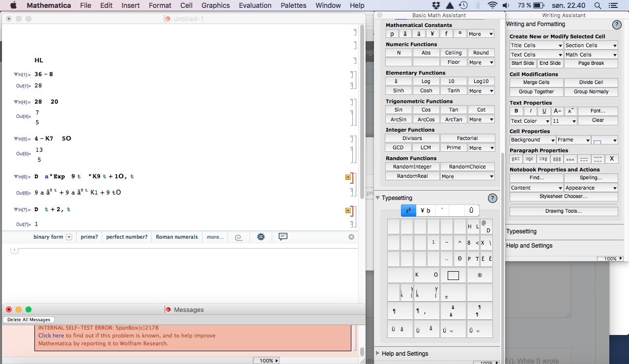This screenshot has height=364, width=629.
Task: Toggle bold text in Writing Assistant
Action: (x=516, y=111)
